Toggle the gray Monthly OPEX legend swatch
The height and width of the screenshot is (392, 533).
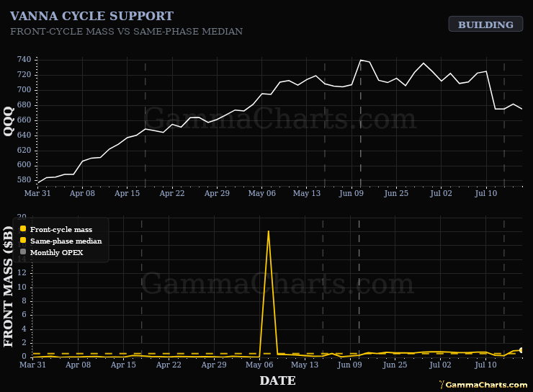point(23,251)
